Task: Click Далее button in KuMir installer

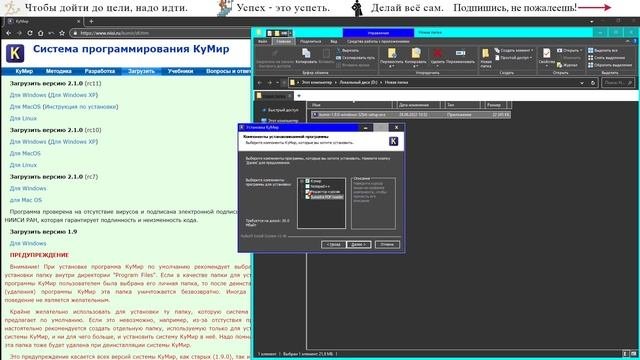Action: pos(358,244)
